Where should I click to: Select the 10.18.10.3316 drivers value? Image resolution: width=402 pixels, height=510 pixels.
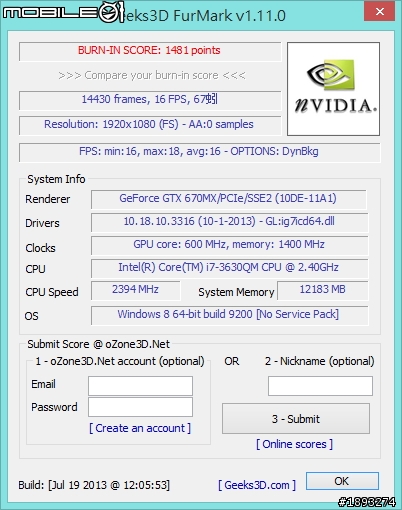pos(229,221)
